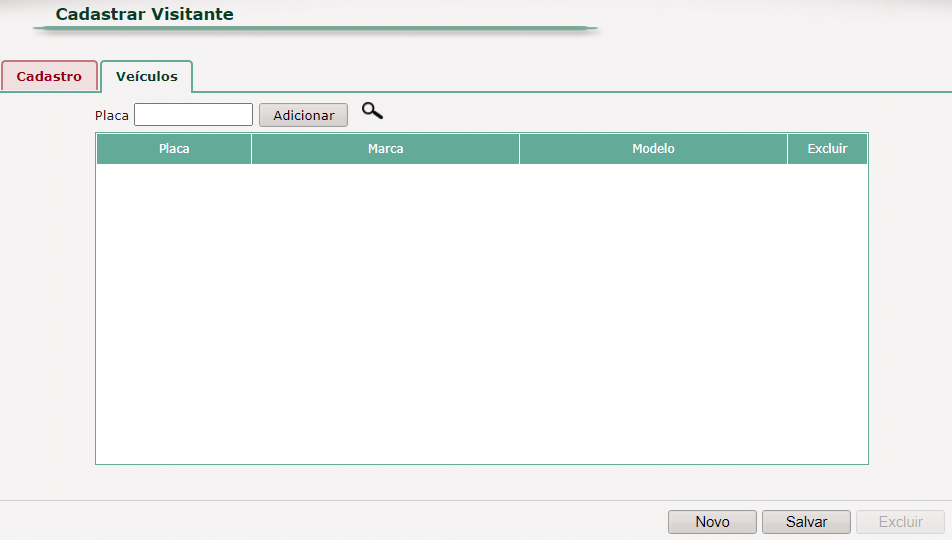The image size is (952, 540).
Task: Click the Cadastrar Visitante page title
Action: [144, 14]
